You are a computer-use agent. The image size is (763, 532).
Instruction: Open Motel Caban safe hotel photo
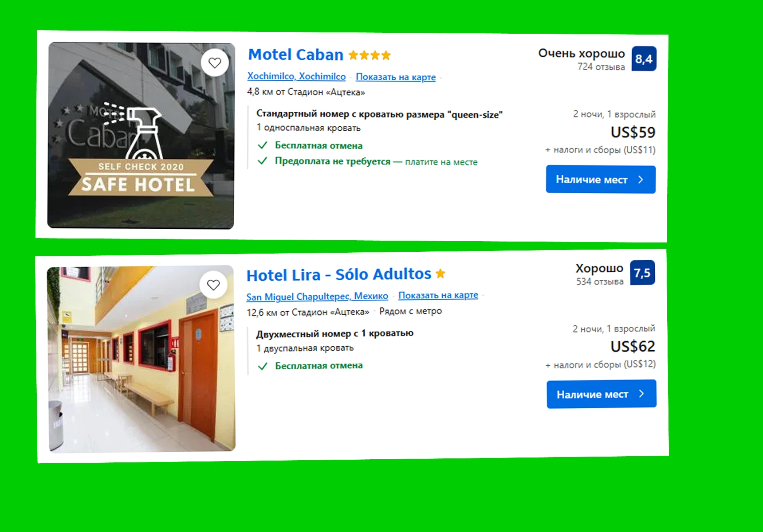[x=141, y=136]
